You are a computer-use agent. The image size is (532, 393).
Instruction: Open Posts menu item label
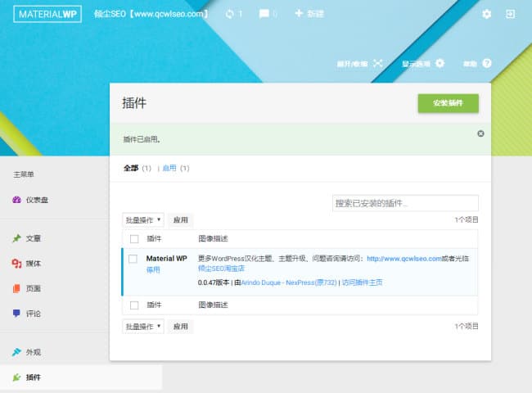(34, 238)
